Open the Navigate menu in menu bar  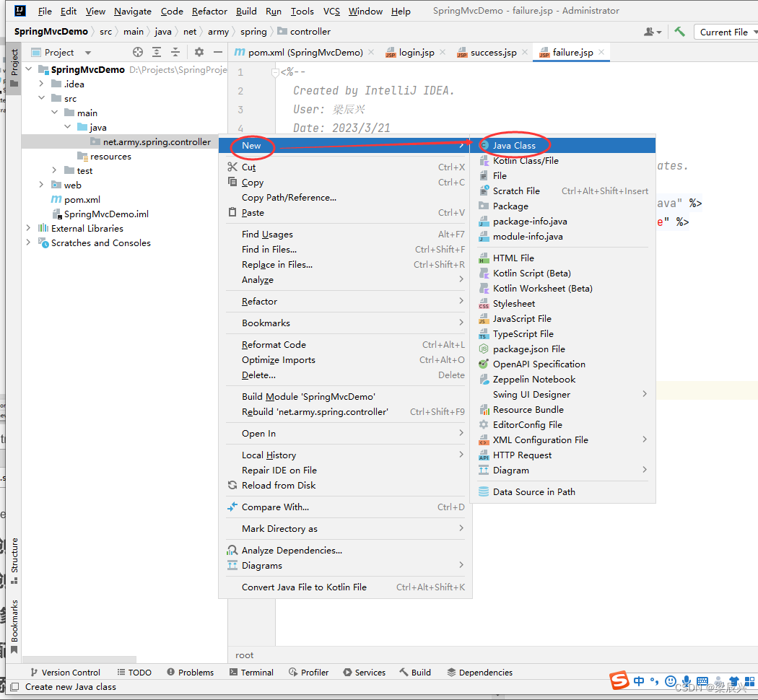tap(132, 11)
